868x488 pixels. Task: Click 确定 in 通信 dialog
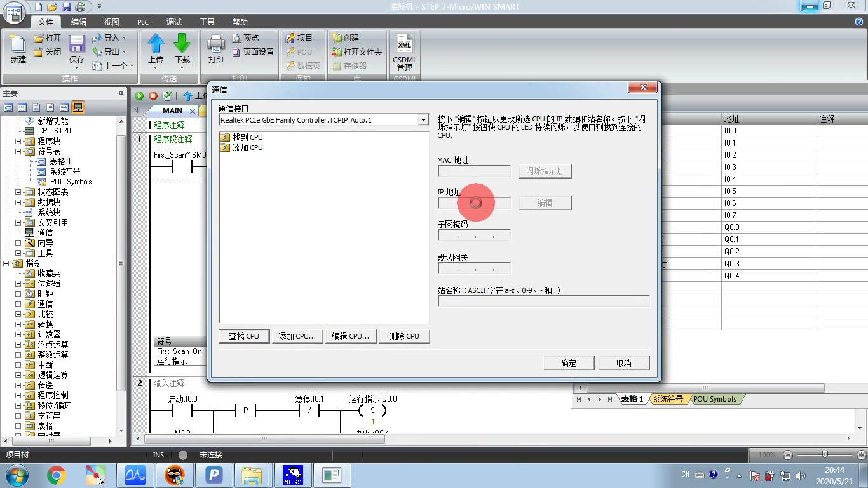pos(569,363)
